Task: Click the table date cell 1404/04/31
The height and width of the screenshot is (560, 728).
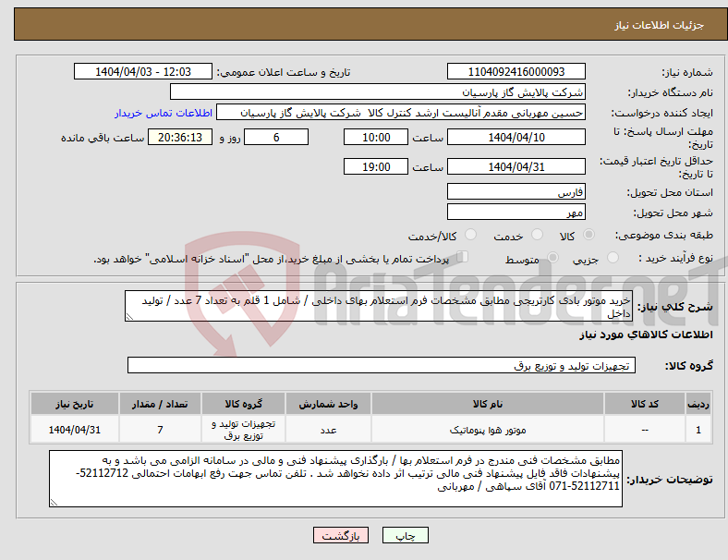Action: click(74, 430)
